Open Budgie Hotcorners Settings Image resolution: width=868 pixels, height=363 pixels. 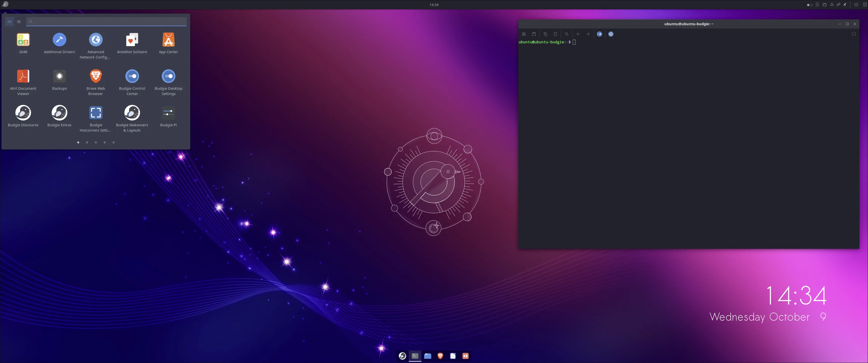point(95,112)
